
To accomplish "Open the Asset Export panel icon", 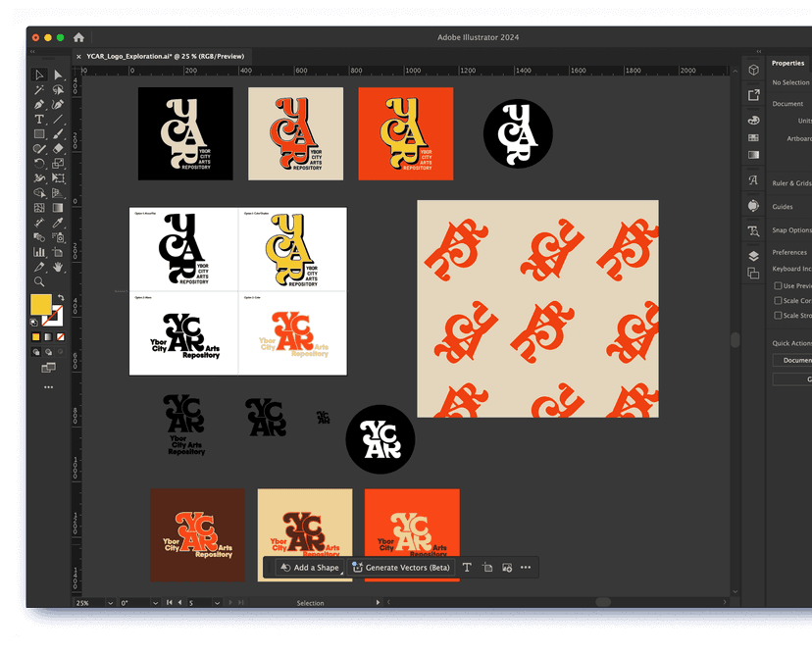I will coord(753,95).
